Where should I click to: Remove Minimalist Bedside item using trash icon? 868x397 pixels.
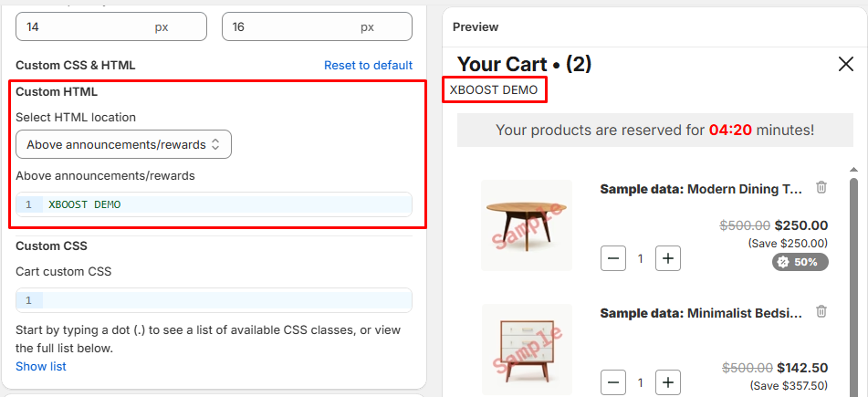tap(821, 311)
